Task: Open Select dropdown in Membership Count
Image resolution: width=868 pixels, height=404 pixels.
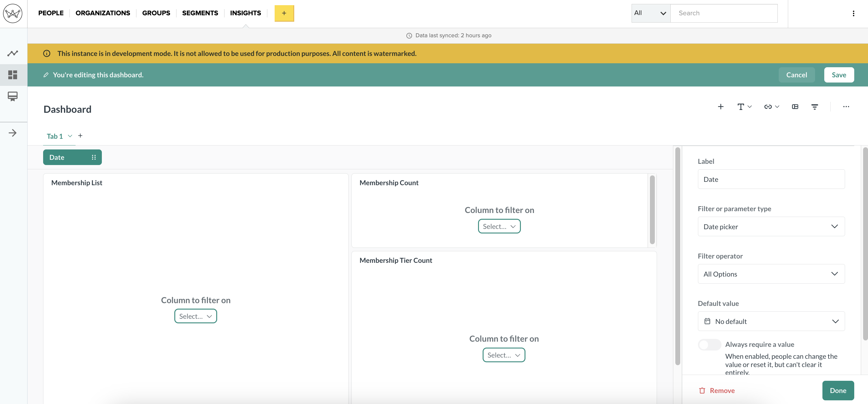Action: pos(499,226)
